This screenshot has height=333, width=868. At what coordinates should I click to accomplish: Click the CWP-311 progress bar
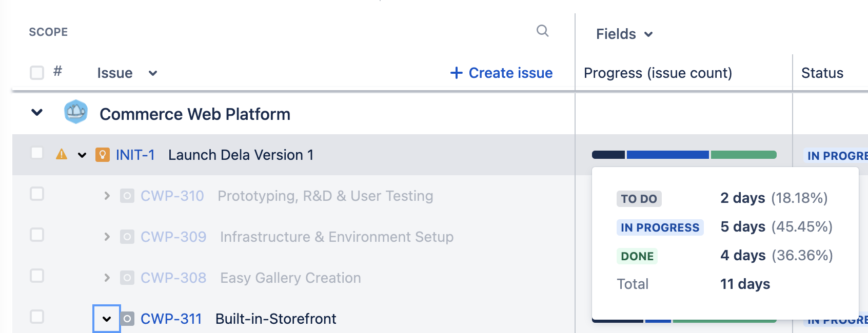coord(684,321)
